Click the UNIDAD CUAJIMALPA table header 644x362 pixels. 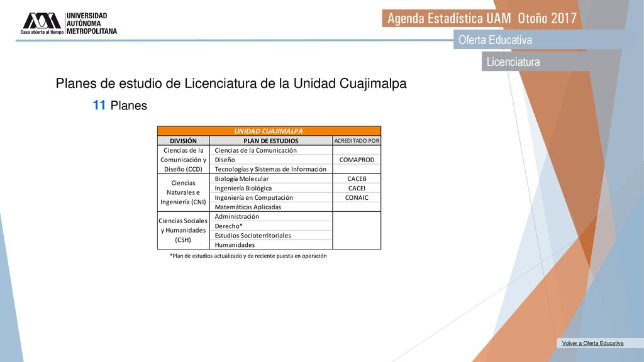tap(269, 131)
